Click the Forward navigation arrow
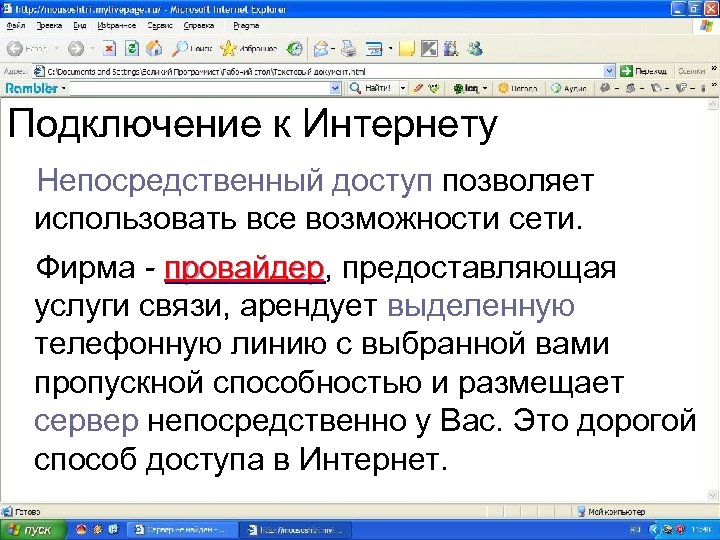 [76, 48]
